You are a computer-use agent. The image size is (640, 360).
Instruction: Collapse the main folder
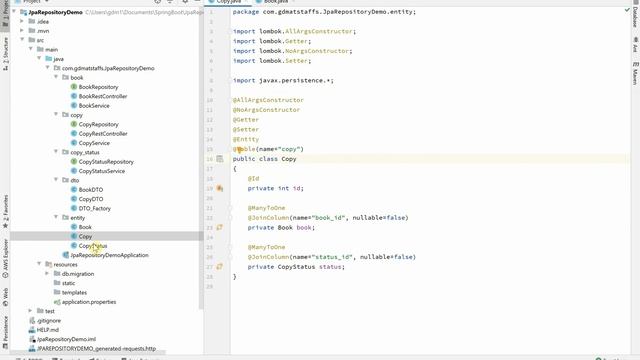(31, 49)
